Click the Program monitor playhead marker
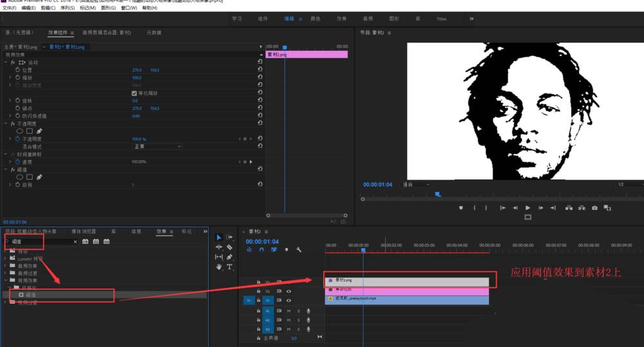The height and width of the screenshot is (347, 644). (x=438, y=193)
